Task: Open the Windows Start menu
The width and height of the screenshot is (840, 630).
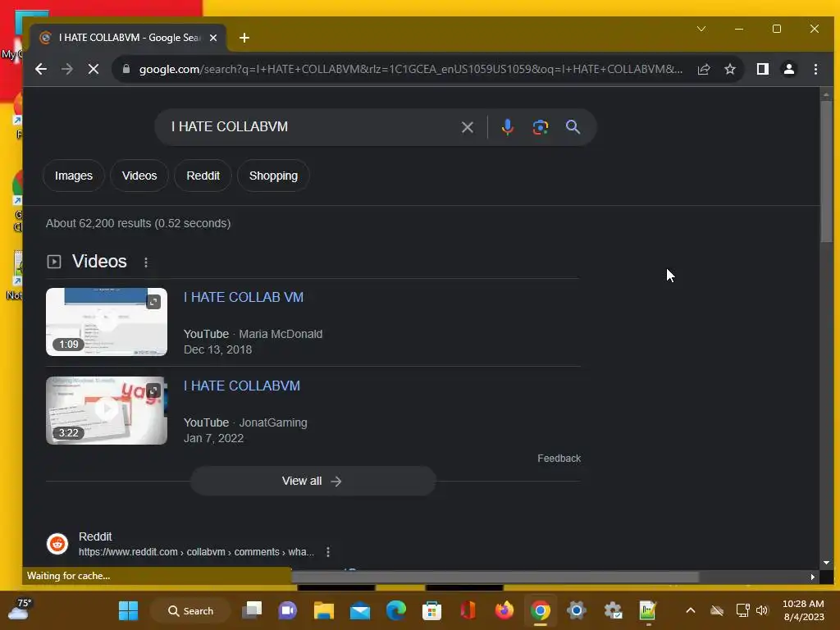Action: pos(128,610)
